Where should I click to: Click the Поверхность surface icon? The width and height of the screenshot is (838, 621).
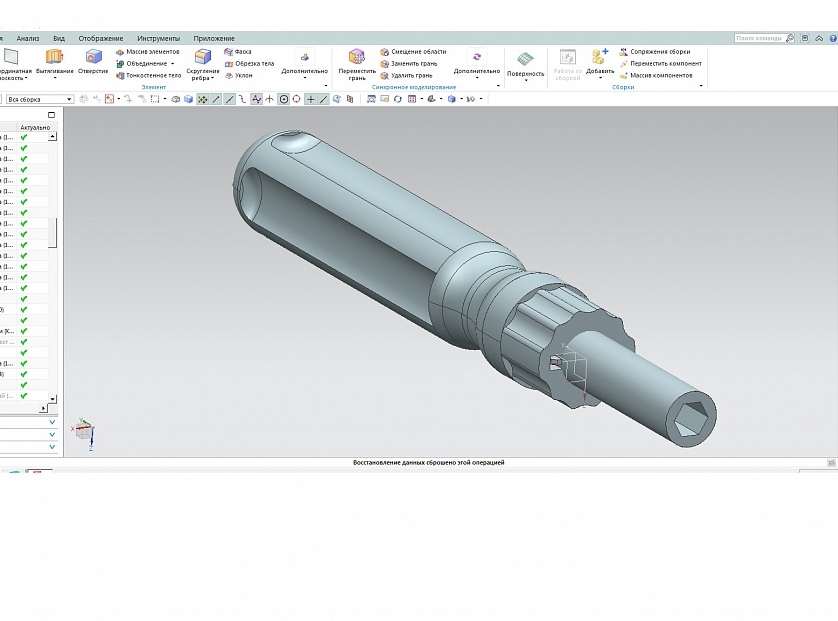[x=525, y=59]
